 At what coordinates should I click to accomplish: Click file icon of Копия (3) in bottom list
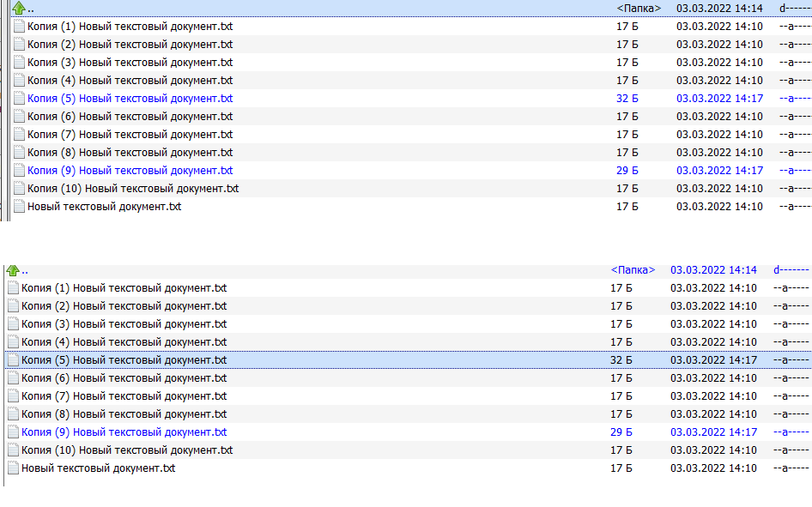coord(13,324)
